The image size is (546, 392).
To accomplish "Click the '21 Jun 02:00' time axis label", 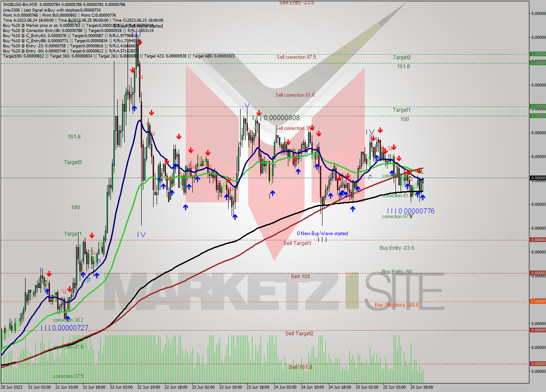I will click(40, 387).
